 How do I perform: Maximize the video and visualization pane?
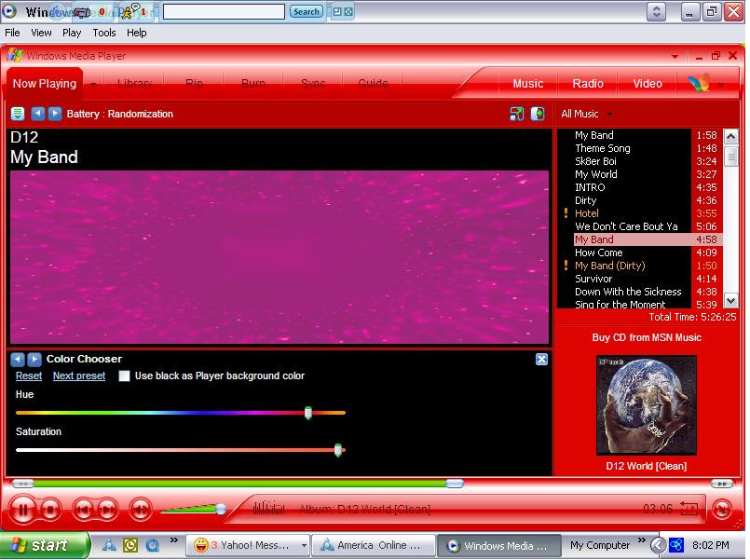(538, 114)
